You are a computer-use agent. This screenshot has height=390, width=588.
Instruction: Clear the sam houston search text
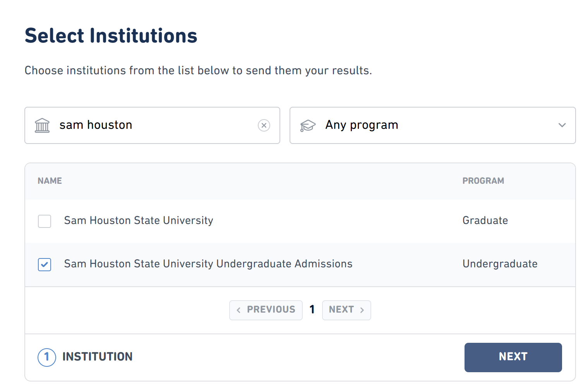tap(264, 125)
